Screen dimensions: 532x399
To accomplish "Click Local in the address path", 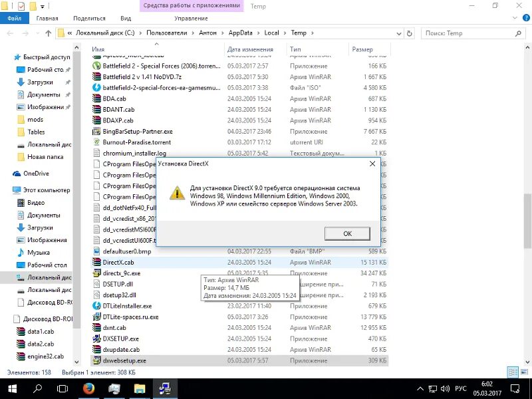I will (x=271, y=33).
